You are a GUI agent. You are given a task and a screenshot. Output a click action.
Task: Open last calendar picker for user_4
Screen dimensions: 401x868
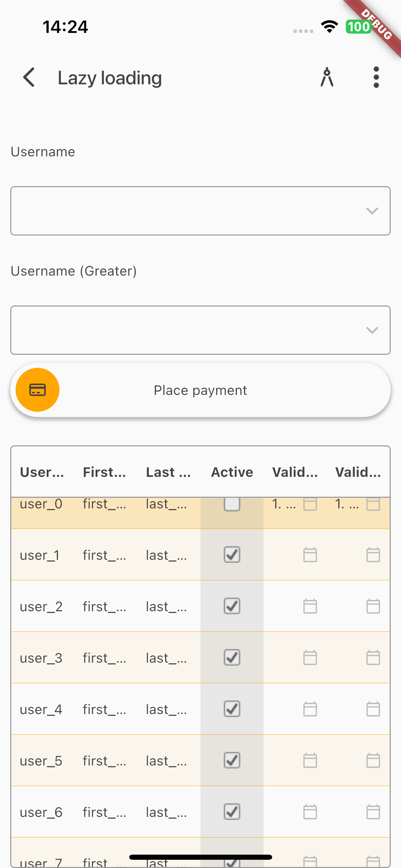(x=373, y=709)
